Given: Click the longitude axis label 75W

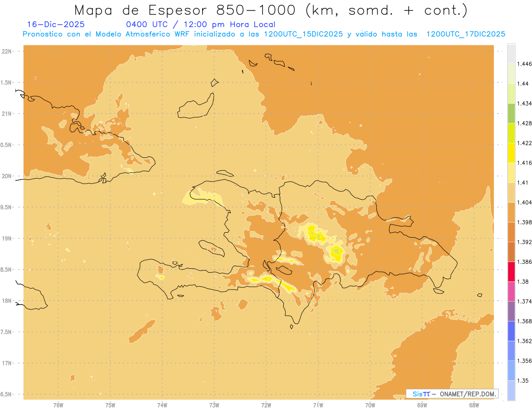Looking at the screenshot, I should tap(110, 405).
